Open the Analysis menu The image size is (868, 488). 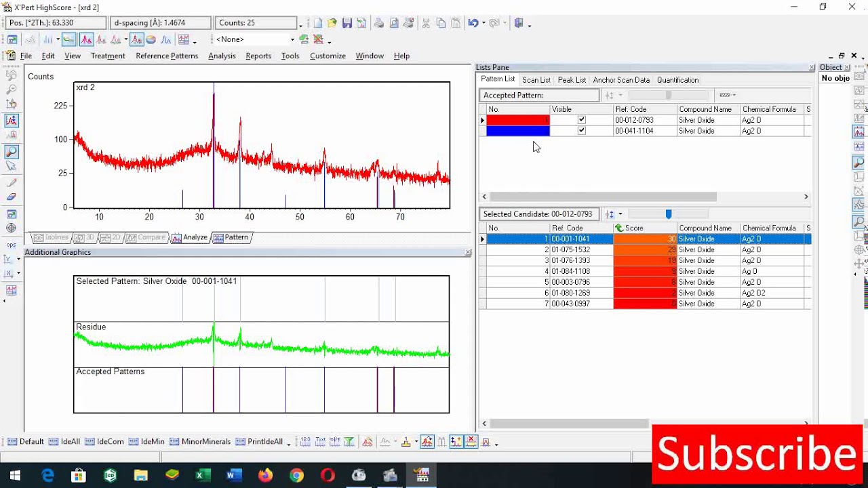(222, 56)
